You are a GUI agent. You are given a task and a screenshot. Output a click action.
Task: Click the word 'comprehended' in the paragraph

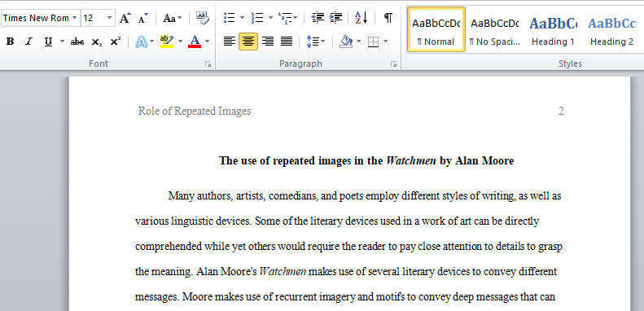pyautogui.click(x=169, y=247)
